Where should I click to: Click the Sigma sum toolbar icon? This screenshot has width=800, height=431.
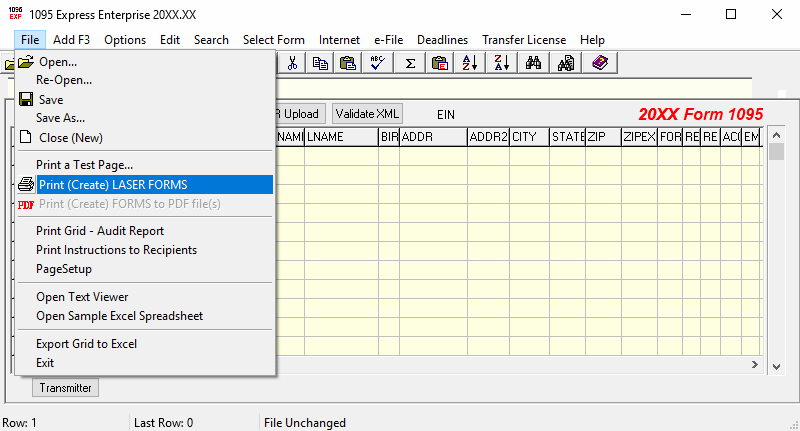tap(410, 63)
